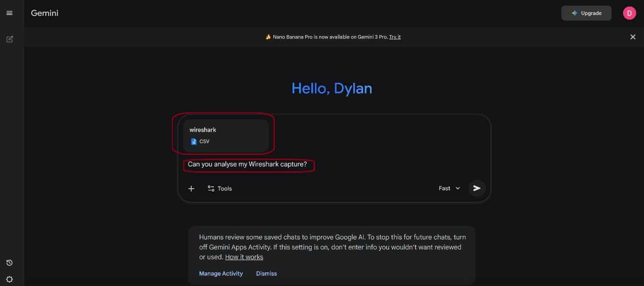Viewport: 644px width, 286px height.
Task: Open the activity history clock icon
Action: (x=9, y=263)
